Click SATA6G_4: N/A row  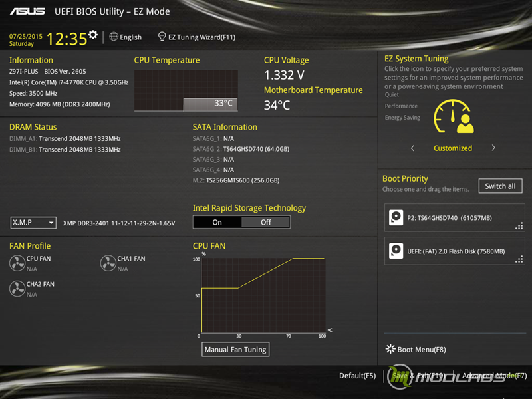click(x=213, y=170)
